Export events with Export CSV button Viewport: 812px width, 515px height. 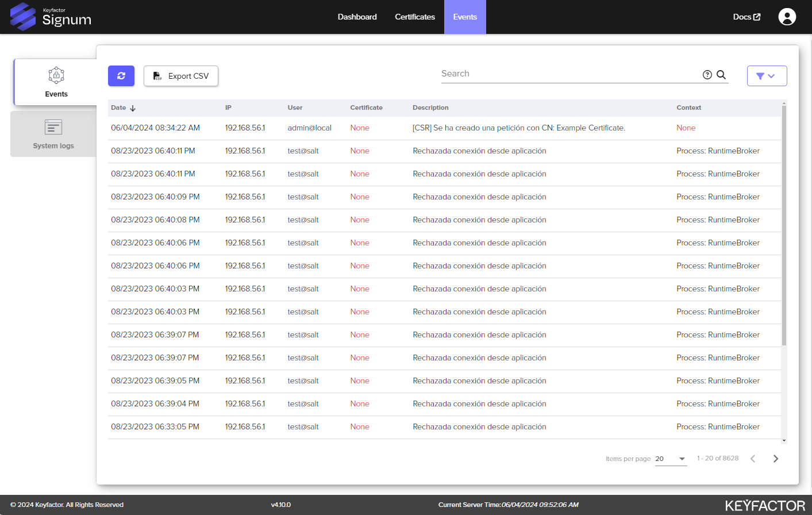click(x=181, y=76)
